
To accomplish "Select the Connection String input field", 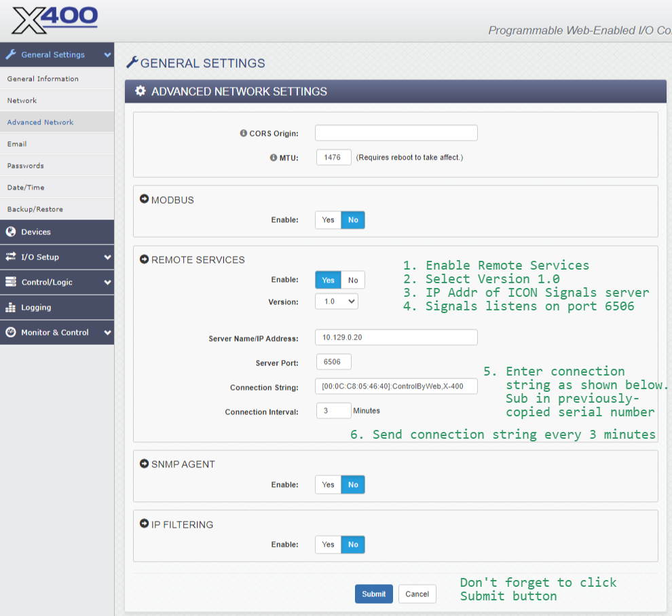I will tap(396, 386).
